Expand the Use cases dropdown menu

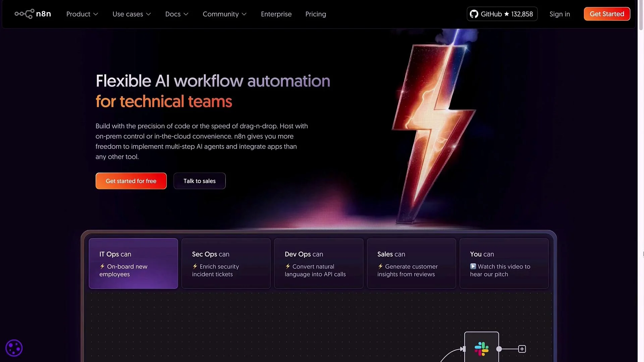pyautogui.click(x=132, y=14)
